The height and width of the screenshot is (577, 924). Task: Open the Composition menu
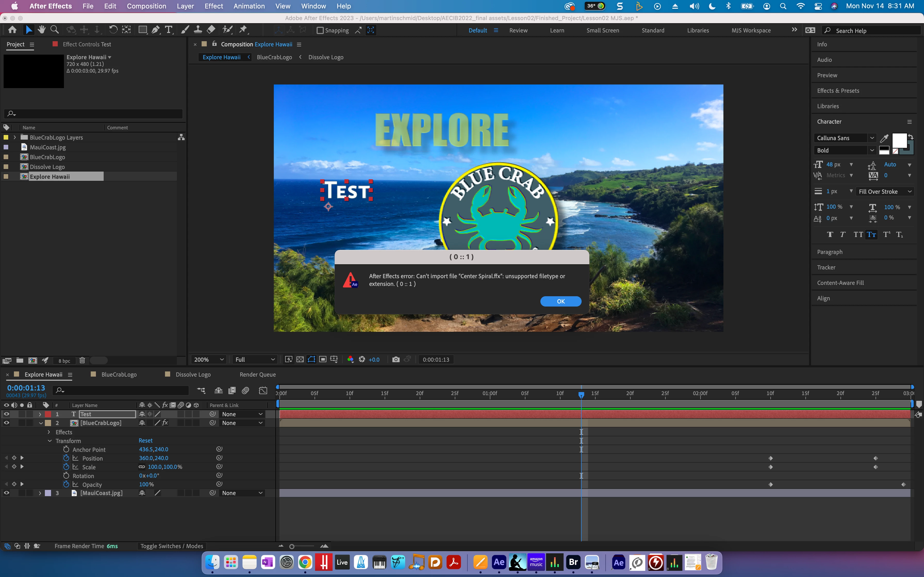click(146, 6)
